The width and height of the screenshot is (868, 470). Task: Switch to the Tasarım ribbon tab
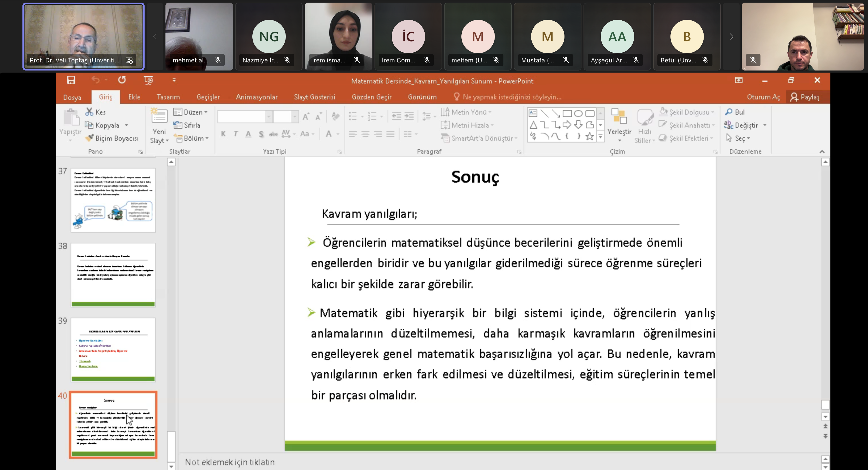(x=168, y=97)
